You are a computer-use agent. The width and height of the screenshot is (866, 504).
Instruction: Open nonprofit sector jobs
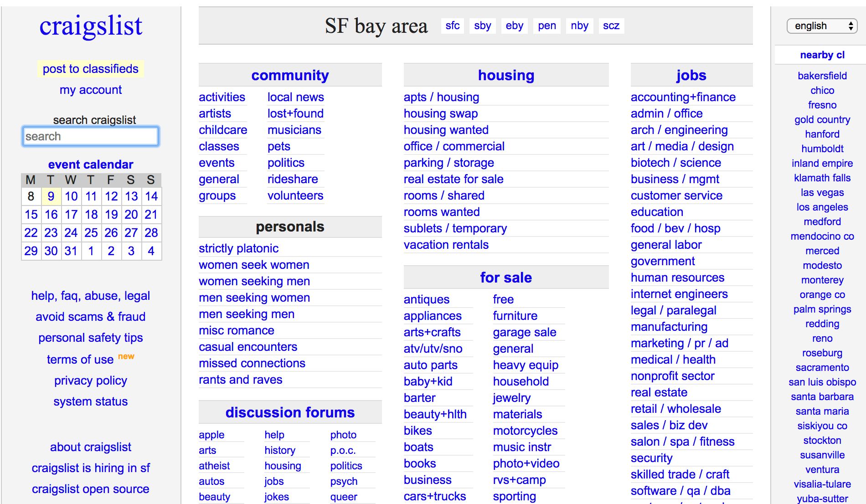coord(672,376)
